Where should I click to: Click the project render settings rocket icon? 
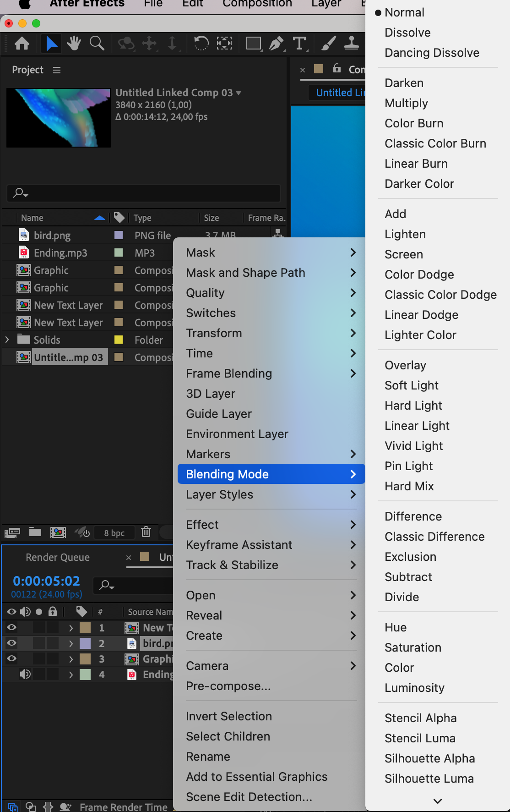[x=82, y=532]
